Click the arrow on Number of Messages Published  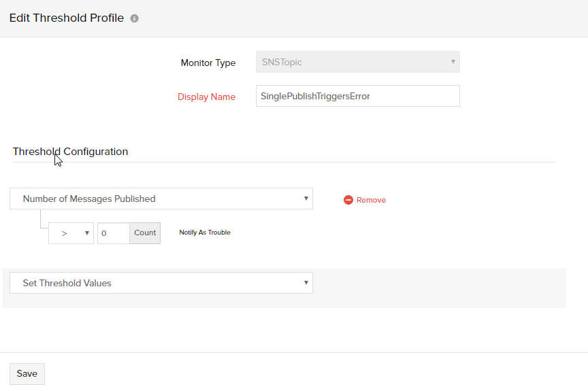pyautogui.click(x=306, y=199)
